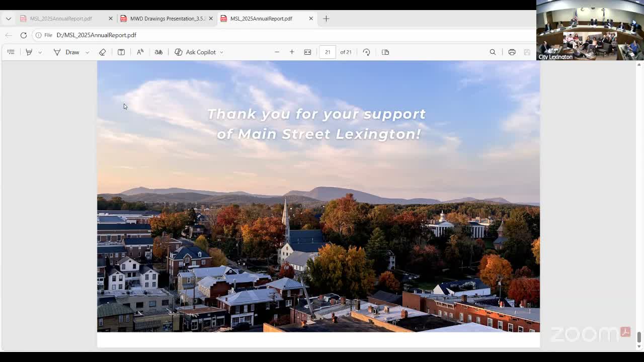Toggle the Draw tool on

coord(66,52)
